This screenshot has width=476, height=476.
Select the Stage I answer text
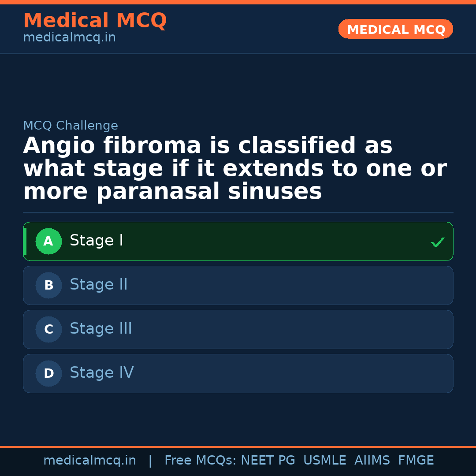(97, 241)
